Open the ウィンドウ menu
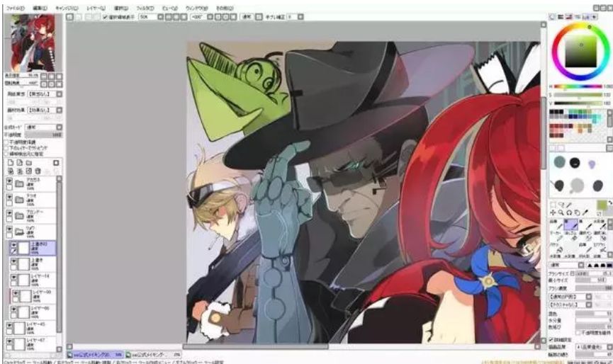Screen dimensions: 613x364 (x=196, y=8)
